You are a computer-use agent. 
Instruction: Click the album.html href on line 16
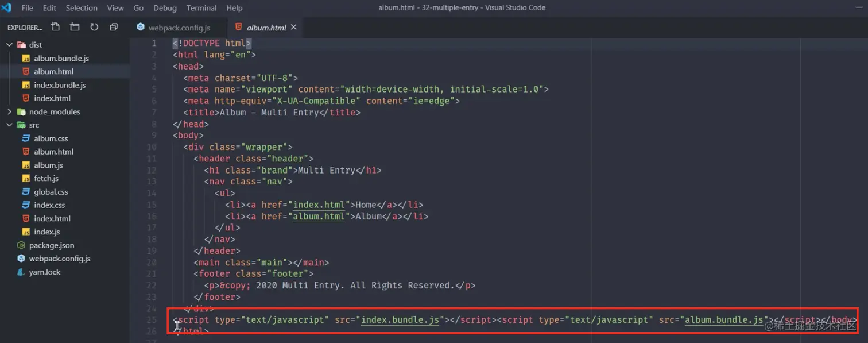point(319,216)
